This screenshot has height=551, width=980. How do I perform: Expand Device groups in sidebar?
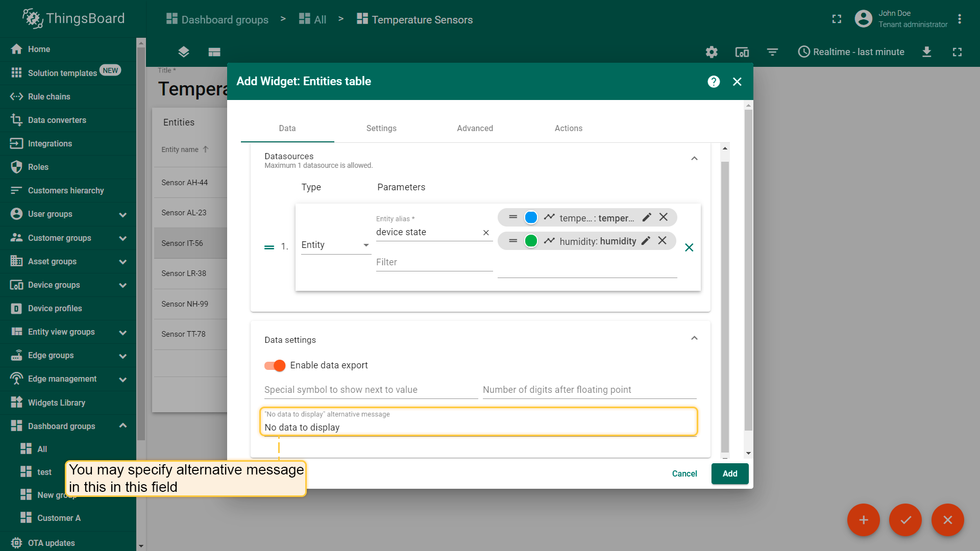tap(122, 285)
